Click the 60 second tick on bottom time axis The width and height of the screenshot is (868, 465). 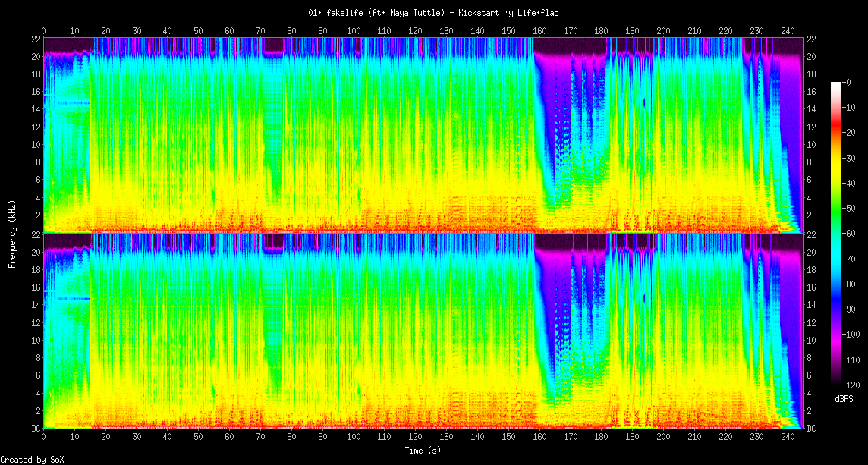tap(229, 438)
